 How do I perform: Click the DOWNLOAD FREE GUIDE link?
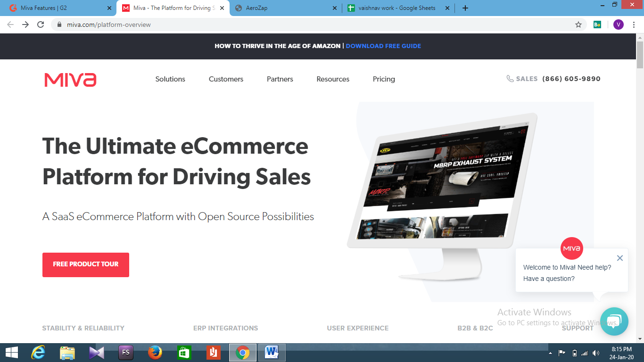pos(383,46)
